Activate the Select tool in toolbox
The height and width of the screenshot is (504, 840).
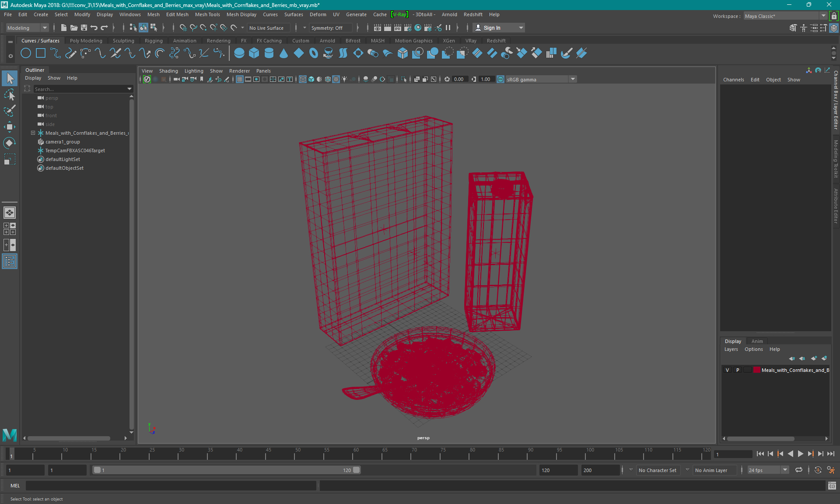point(10,78)
